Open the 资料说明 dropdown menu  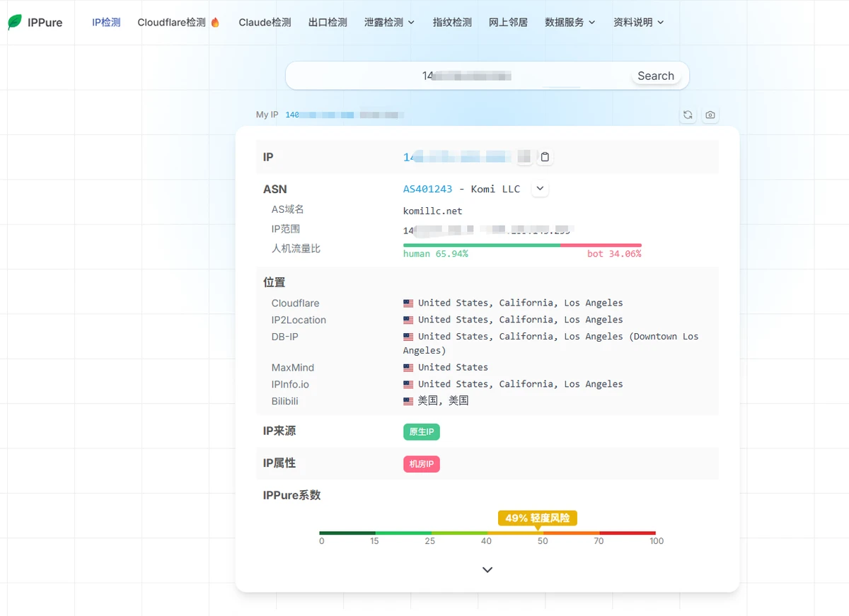tap(639, 23)
